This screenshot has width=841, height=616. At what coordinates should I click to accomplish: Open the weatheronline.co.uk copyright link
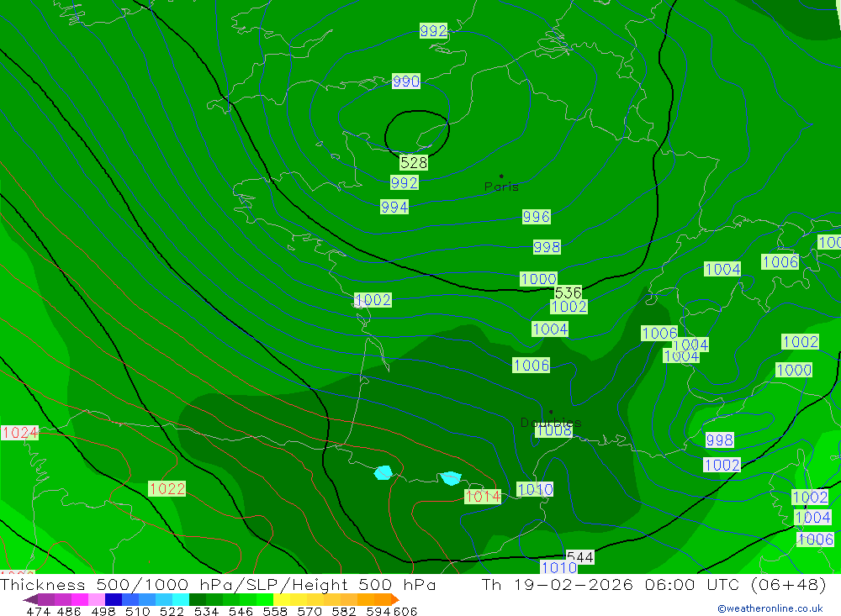click(x=770, y=608)
